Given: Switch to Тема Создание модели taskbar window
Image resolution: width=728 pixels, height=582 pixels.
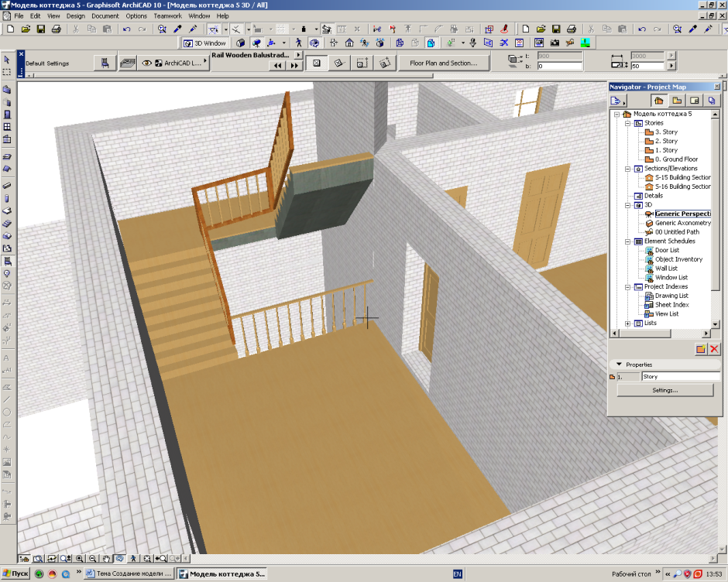Looking at the screenshot, I should click(x=129, y=573).
